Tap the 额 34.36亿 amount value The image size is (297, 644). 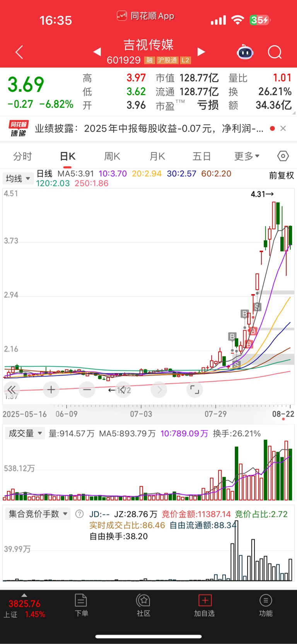(260, 105)
